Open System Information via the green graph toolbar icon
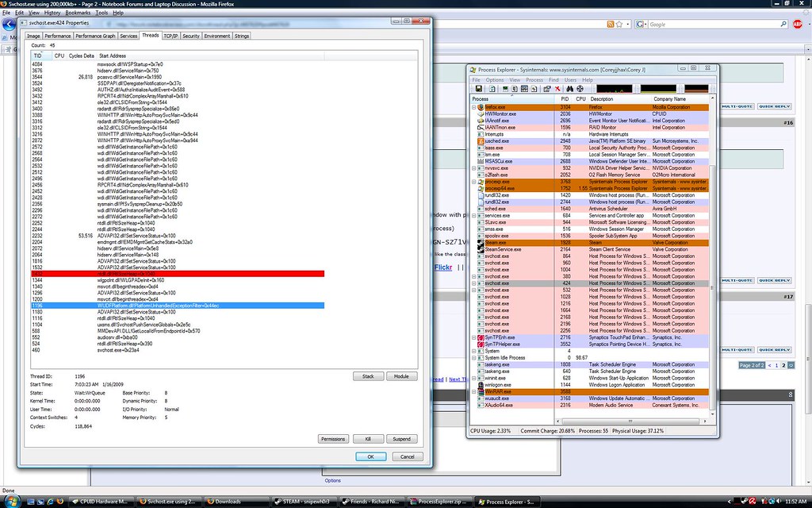Image resolution: width=812 pixels, height=508 pixels. pyautogui.click(x=505, y=89)
